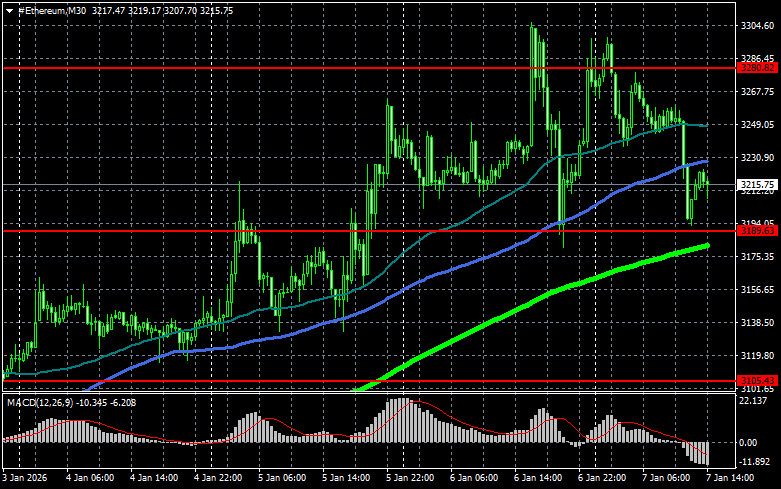
Task: Click the red 3189.63 price label
Action: (x=757, y=231)
